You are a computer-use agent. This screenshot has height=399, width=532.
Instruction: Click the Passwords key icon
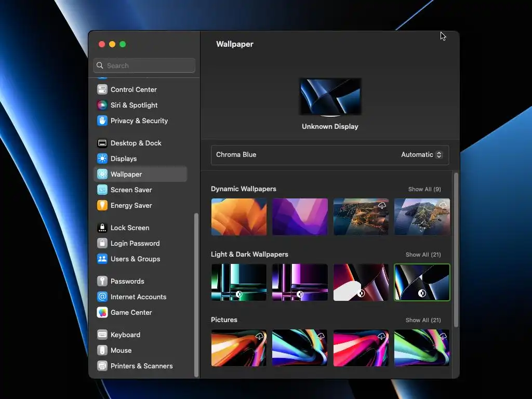point(102,281)
